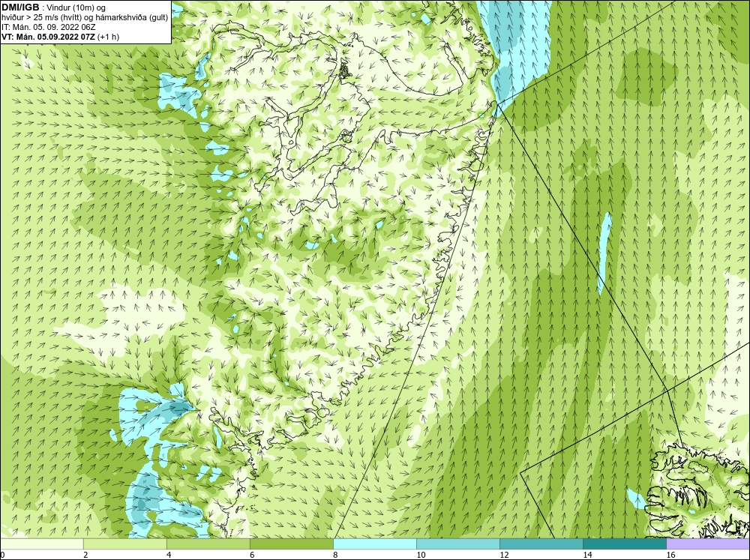Click the 8–10 m/s light cyan swatch

click(374, 544)
